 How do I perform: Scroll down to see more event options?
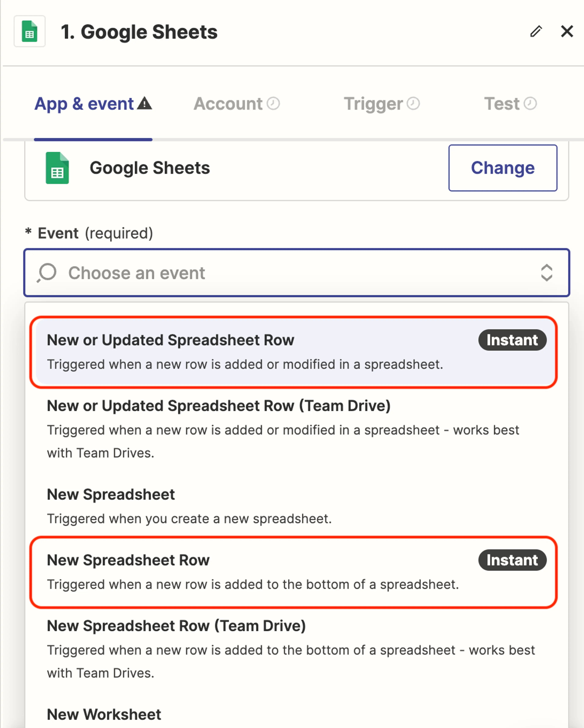292,715
